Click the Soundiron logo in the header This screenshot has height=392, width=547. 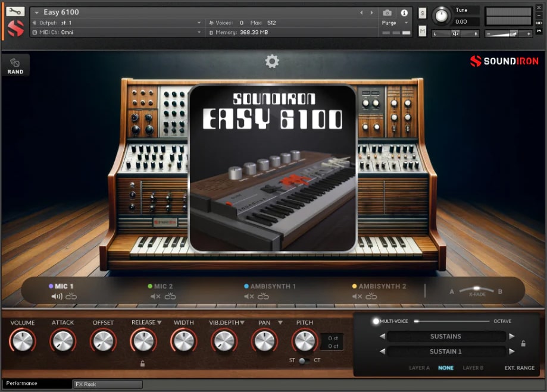pyautogui.click(x=15, y=29)
